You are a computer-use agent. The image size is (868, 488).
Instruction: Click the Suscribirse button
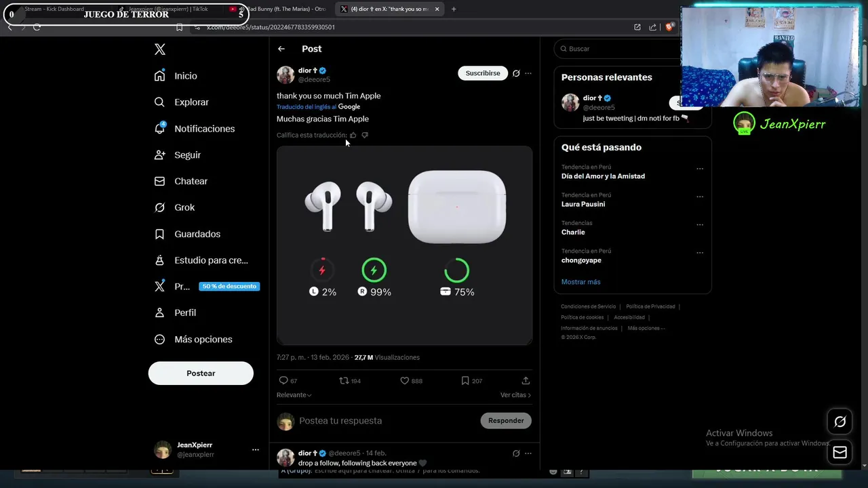pyautogui.click(x=483, y=73)
